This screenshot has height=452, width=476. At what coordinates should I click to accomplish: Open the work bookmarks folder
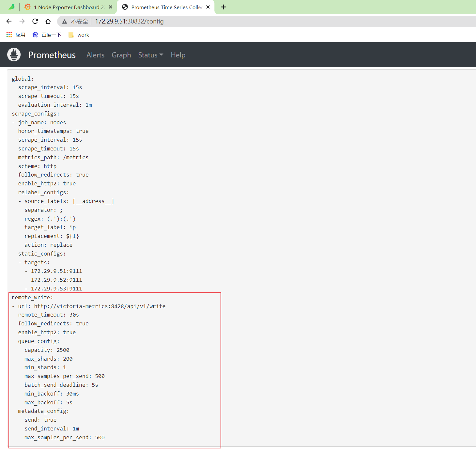79,35
